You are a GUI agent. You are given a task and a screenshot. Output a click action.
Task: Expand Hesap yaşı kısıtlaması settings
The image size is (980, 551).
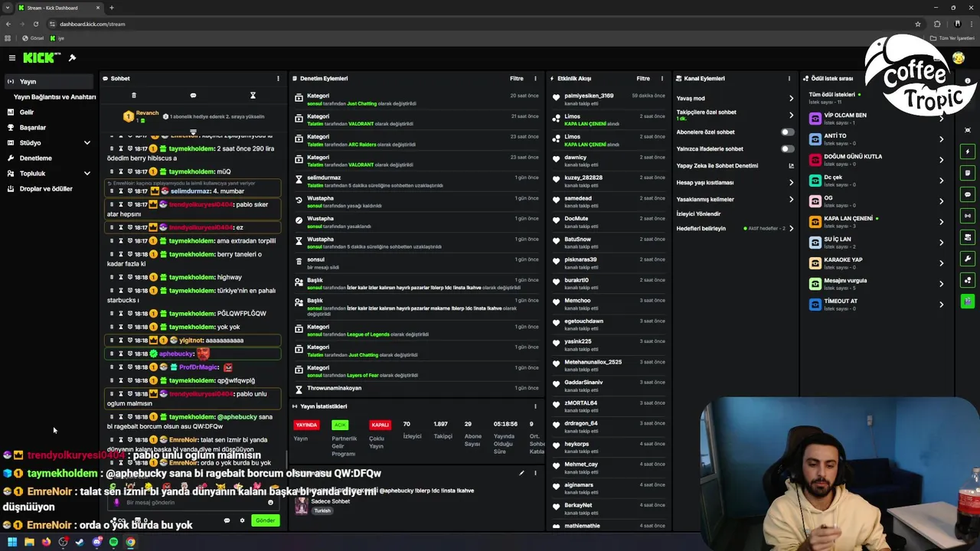pos(791,182)
